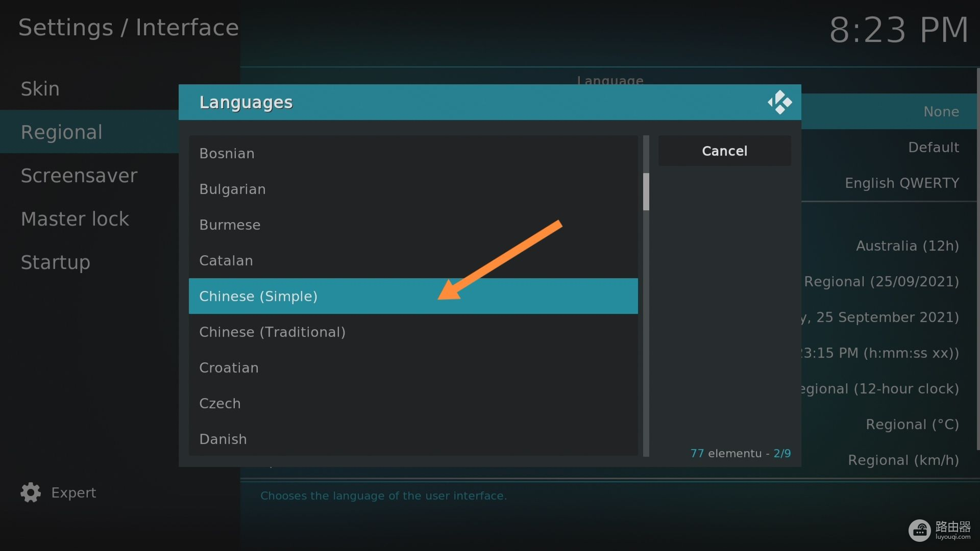Click the Expert settings level gear icon
The height and width of the screenshot is (551, 980).
31,492
